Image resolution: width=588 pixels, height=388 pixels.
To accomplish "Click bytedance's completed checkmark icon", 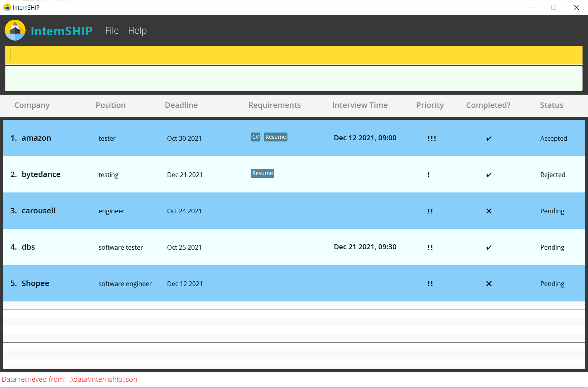I will 489,175.
